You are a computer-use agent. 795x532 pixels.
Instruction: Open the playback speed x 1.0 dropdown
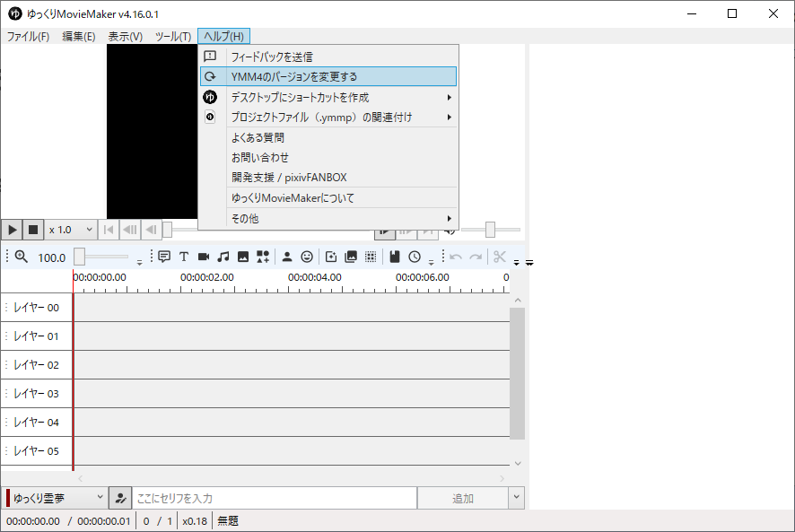click(x=71, y=230)
